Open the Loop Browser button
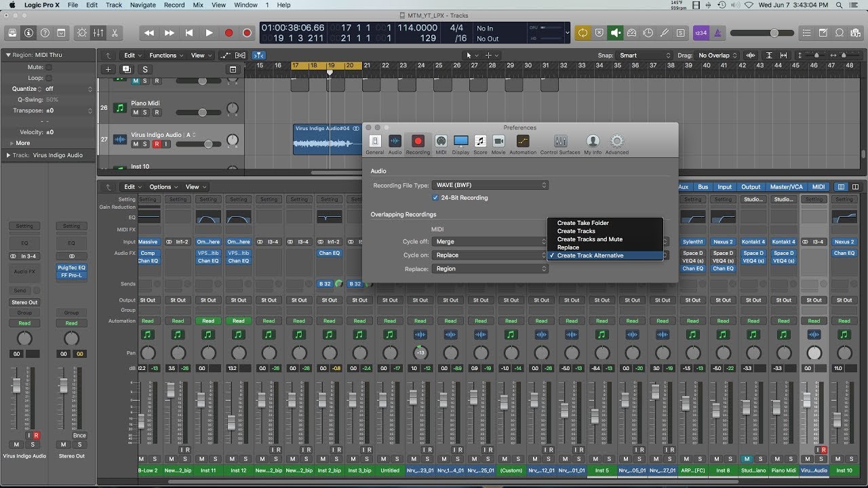The height and width of the screenshot is (488, 868). (x=839, y=33)
